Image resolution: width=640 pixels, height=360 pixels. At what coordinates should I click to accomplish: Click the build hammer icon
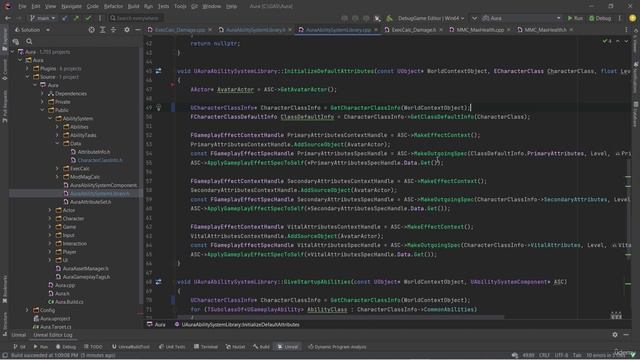(x=389, y=18)
